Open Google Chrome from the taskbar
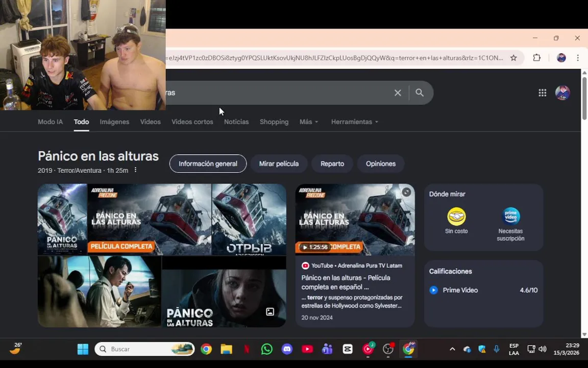 pyautogui.click(x=206, y=349)
